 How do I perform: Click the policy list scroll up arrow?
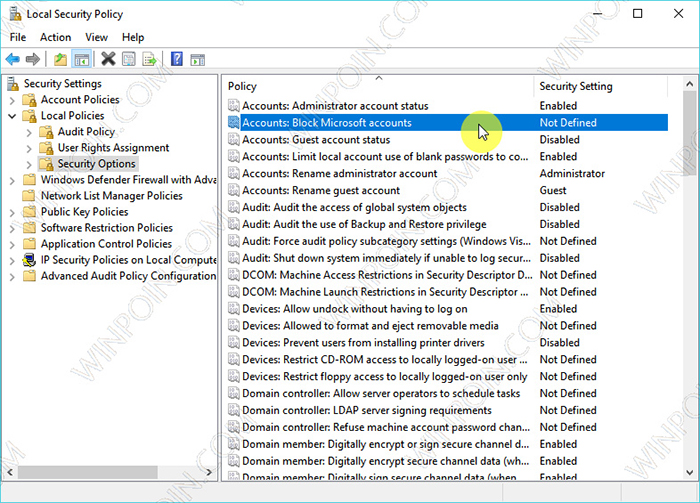pos(690,84)
